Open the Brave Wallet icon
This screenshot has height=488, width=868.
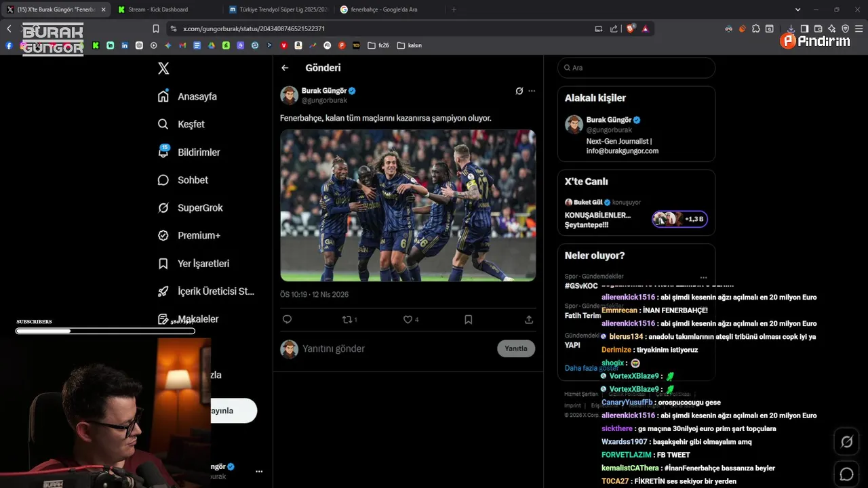pyautogui.click(x=818, y=28)
